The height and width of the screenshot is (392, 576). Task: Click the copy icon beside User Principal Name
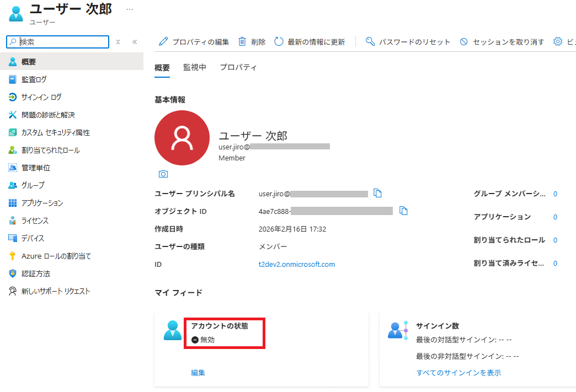[x=377, y=193]
